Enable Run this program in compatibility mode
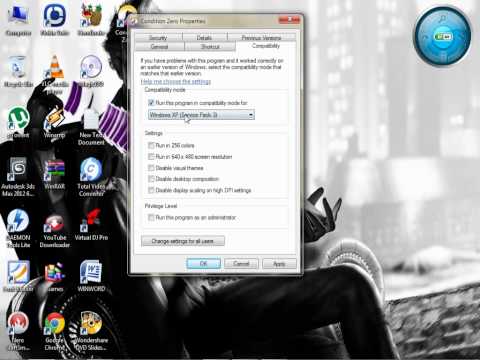 151,103
